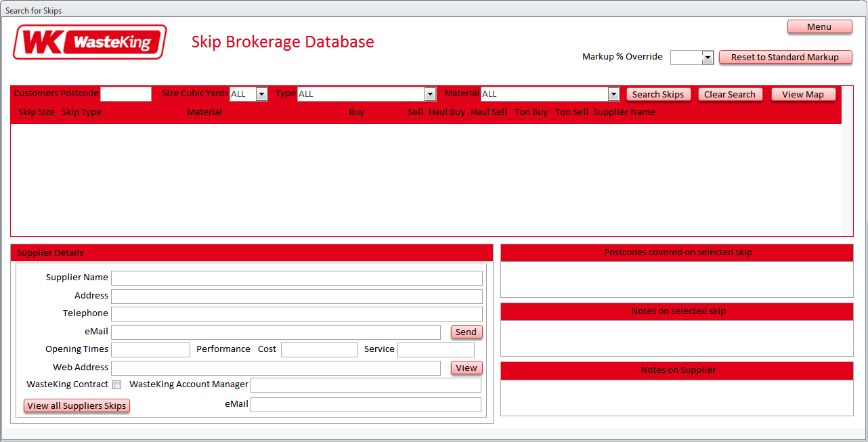
Task: Click the WasteKing logo
Action: [x=90, y=42]
